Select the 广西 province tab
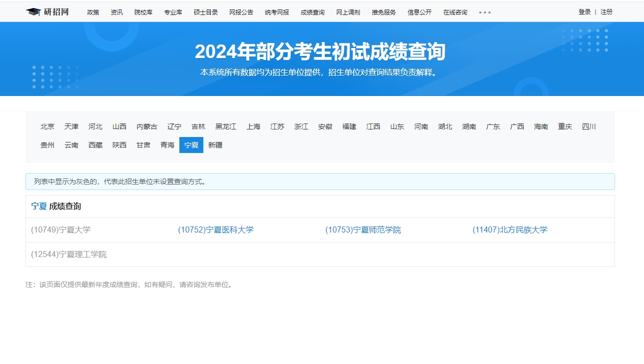The image size is (644, 364). [x=517, y=126]
